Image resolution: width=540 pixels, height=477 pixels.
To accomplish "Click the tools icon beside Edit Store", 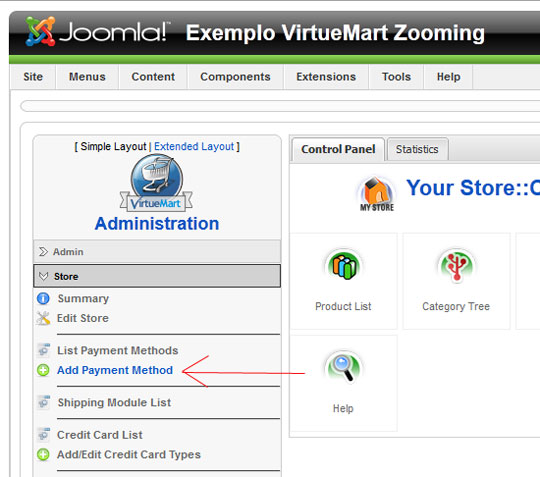I will pos(43,318).
